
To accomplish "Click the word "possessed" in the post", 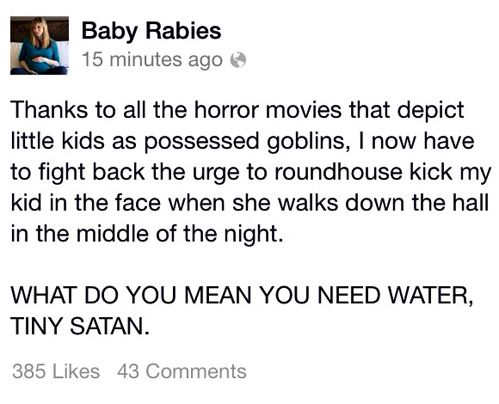I will (x=202, y=142).
